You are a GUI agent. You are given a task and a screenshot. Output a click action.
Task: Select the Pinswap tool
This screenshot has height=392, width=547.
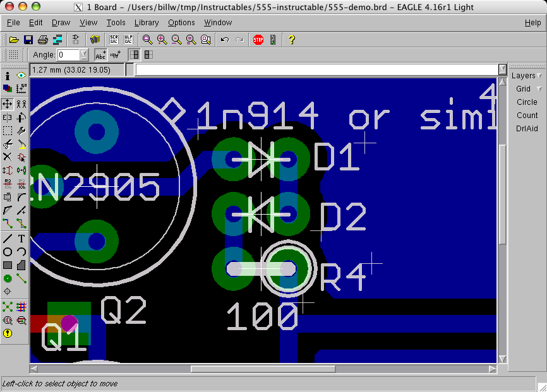[x=8, y=170]
